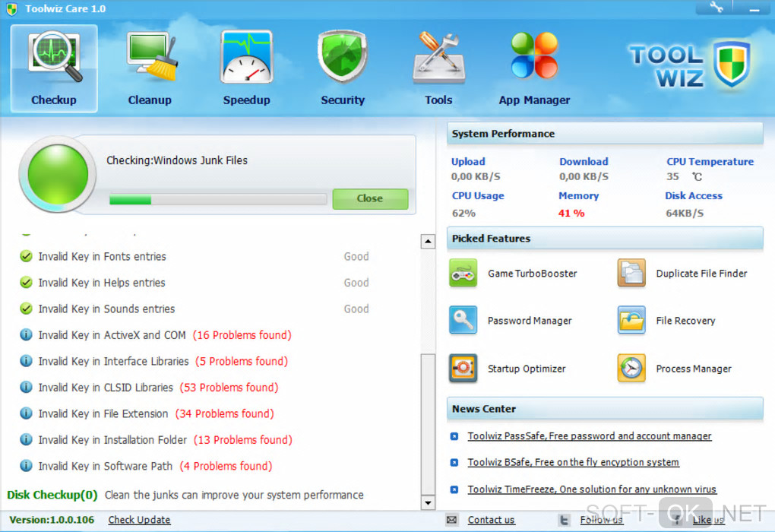Viewport: 775px width, 532px height.
Task: Launch Game TurboBooster icon
Action: tap(463, 273)
